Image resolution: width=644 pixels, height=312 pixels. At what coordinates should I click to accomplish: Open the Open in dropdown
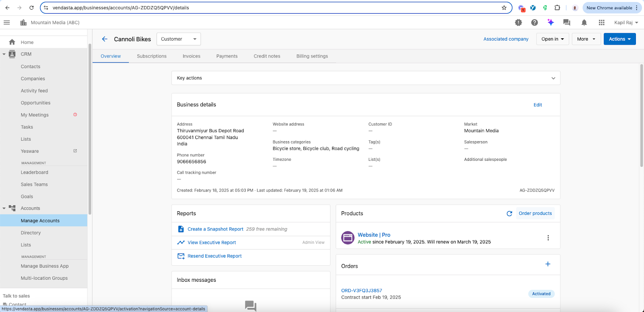coord(553,39)
